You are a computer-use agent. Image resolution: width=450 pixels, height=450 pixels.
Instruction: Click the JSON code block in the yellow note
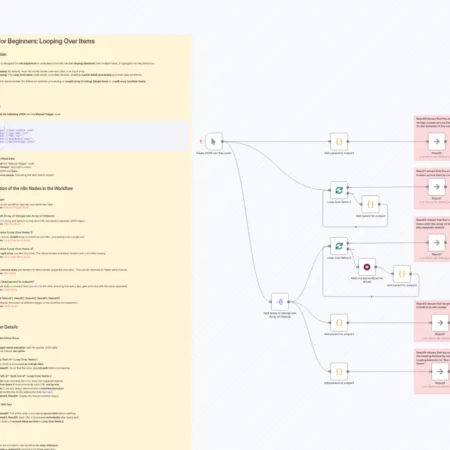point(94,136)
